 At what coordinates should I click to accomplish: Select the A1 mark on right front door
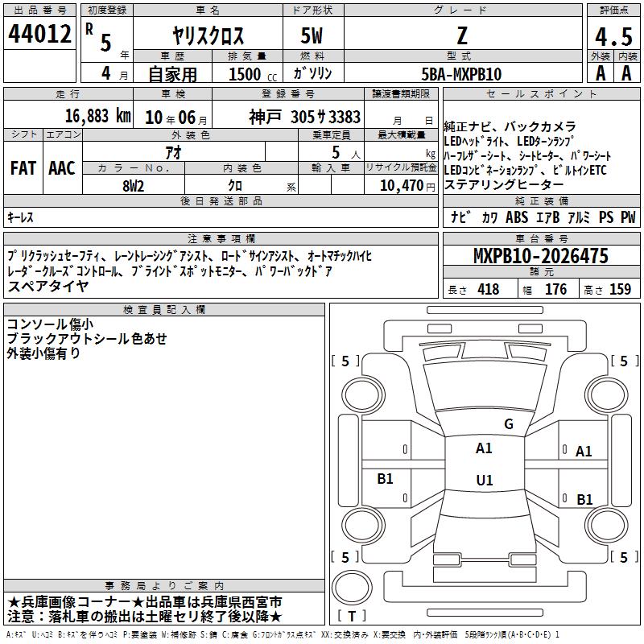point(584,452)
